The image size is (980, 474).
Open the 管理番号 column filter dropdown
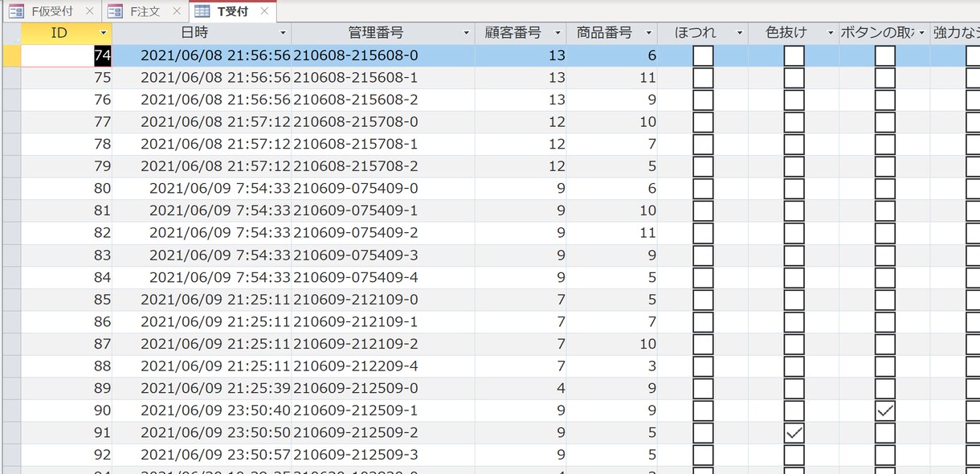click(467, 33)
